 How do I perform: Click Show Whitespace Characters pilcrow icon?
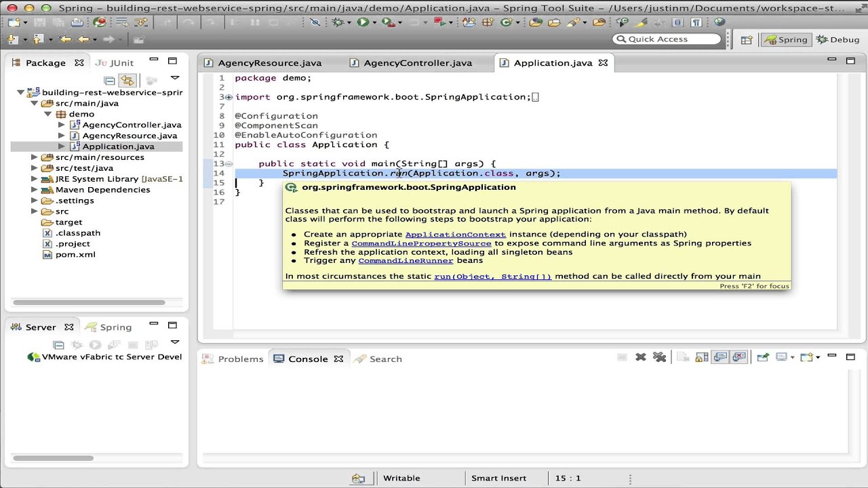pyautogui.click(x=696, y=22)
